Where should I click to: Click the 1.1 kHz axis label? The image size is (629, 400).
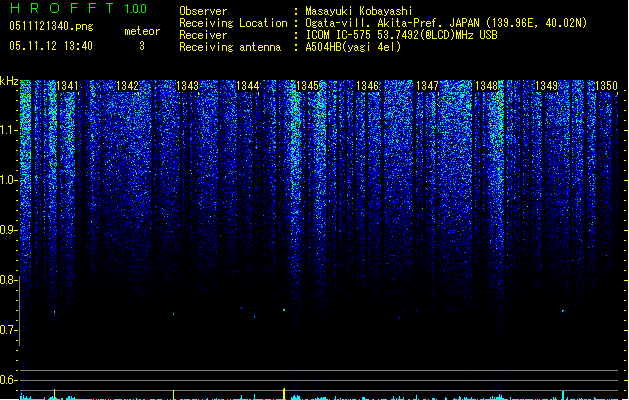pyautogui.click(x=8, y=130)
